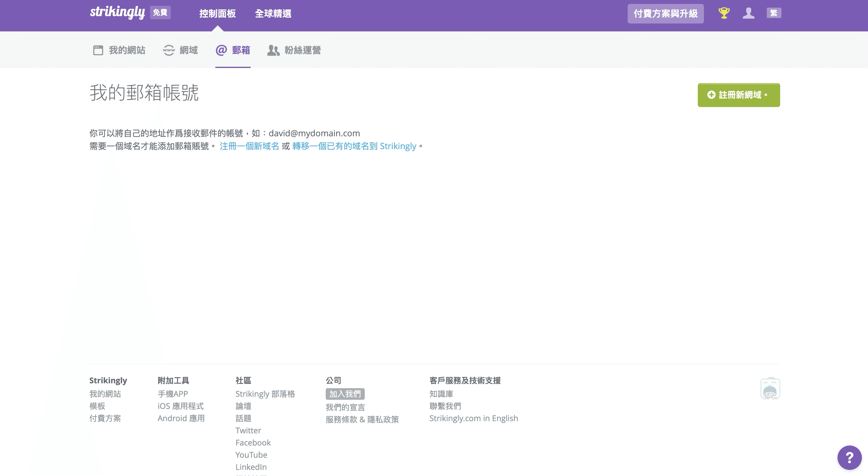Click Strikingly.com in English link

click(473, 418)
